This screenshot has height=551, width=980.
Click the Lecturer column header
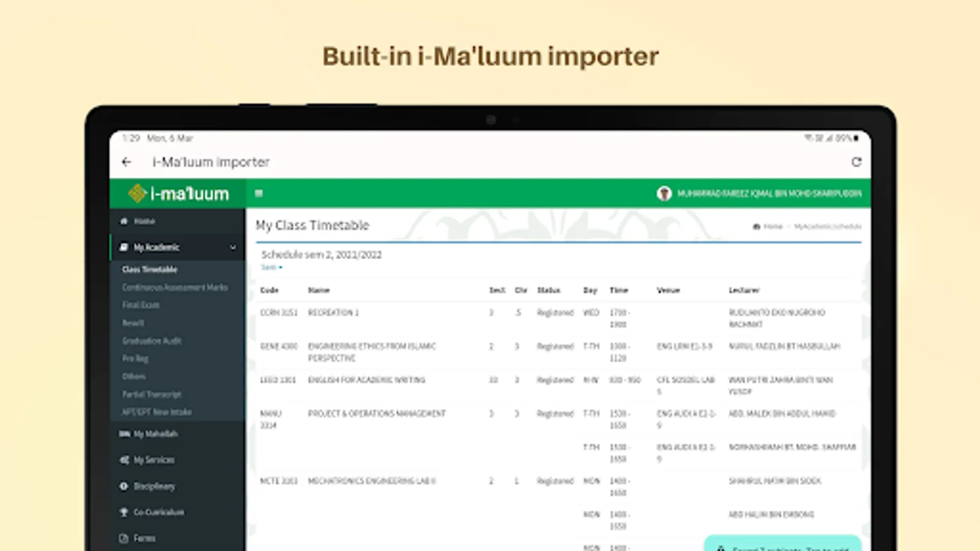744,290
